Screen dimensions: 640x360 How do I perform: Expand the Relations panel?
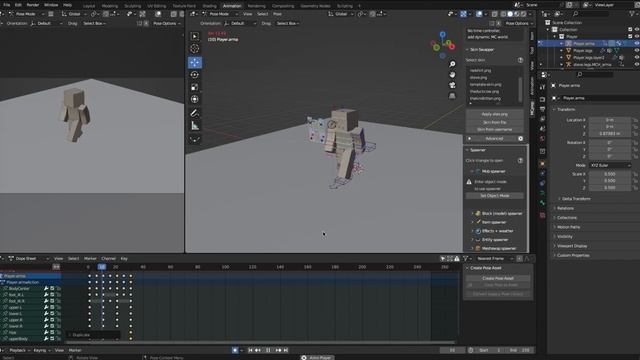(565, 208)
